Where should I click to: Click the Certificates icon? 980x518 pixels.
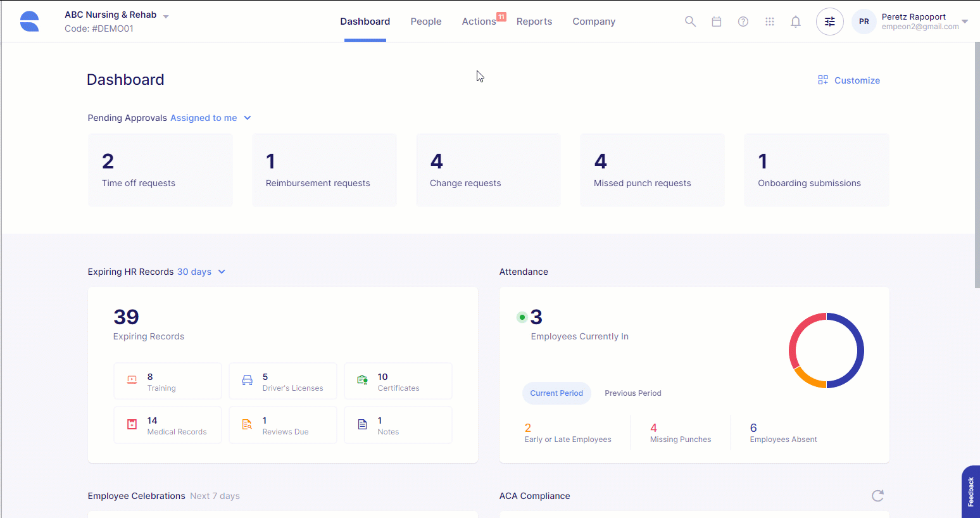coord(362,381)
